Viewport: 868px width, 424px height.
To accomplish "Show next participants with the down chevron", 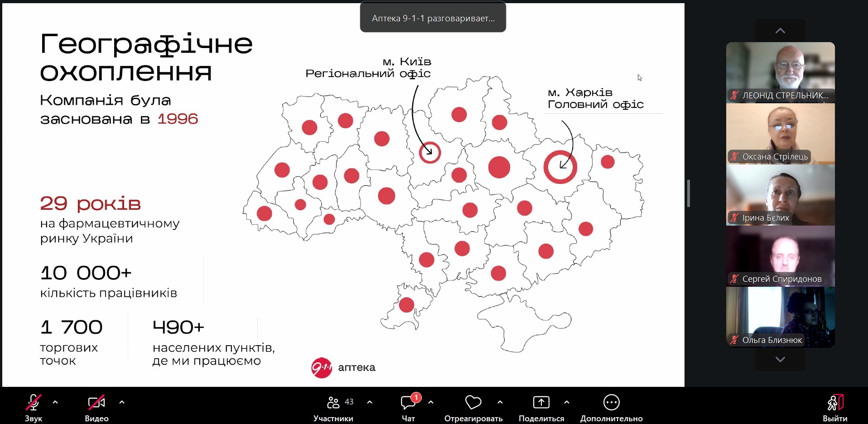I will 780,359.
